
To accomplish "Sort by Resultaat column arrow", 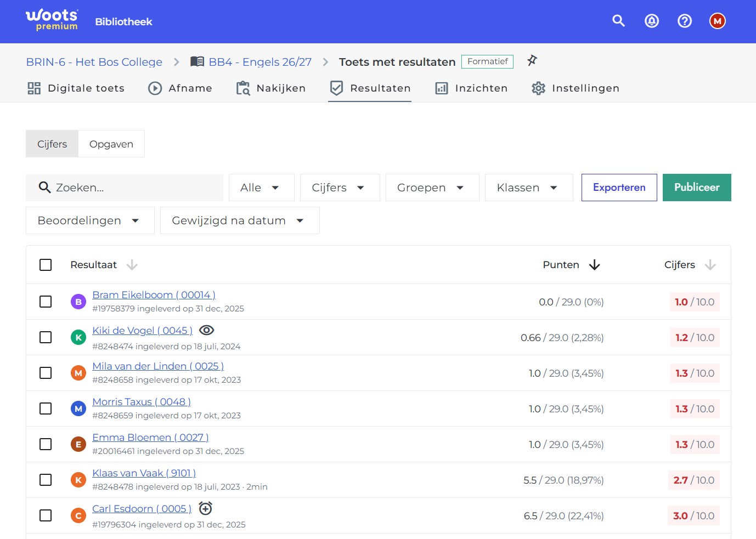I will [132, 265].
